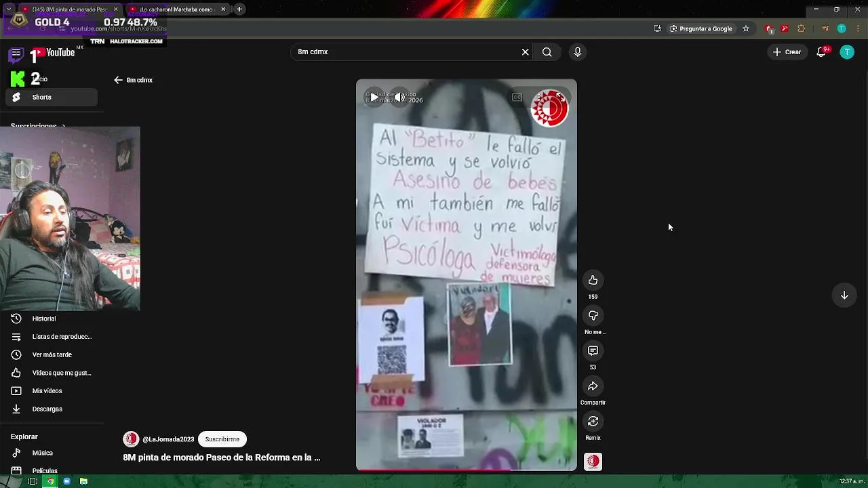868x488 pixels.
Task: Open YouTube notifications bell
Action: (x=821, y=52)
